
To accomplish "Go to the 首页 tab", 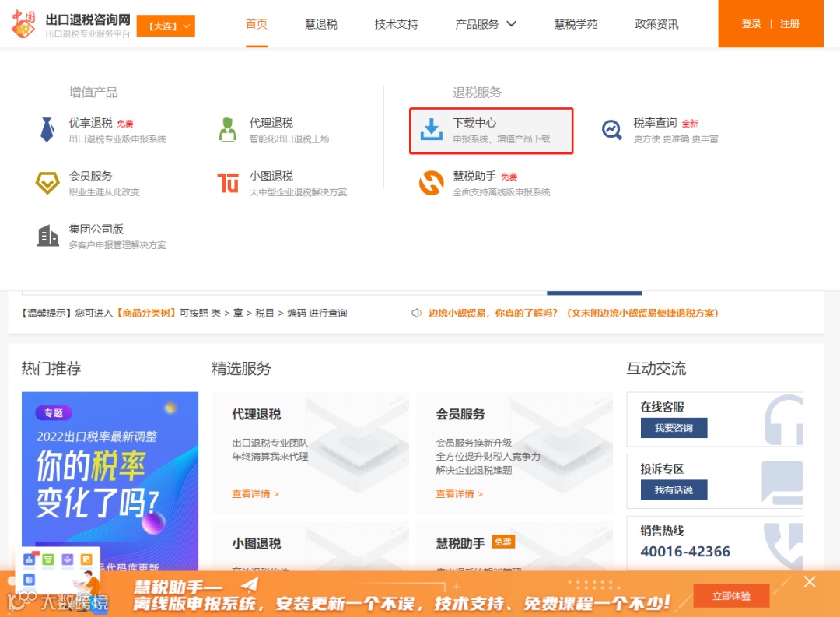I will click(256, 24).
